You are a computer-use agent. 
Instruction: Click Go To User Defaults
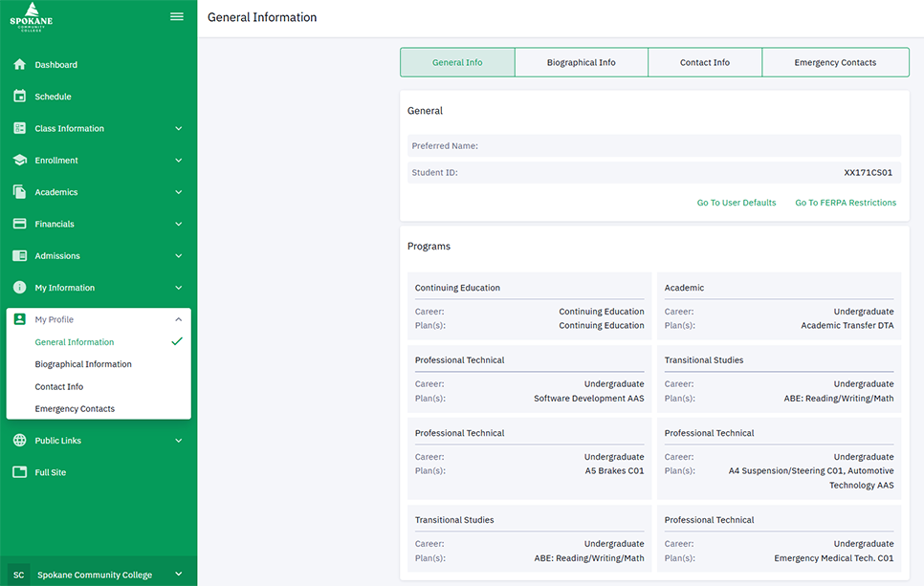coord(737,203)
